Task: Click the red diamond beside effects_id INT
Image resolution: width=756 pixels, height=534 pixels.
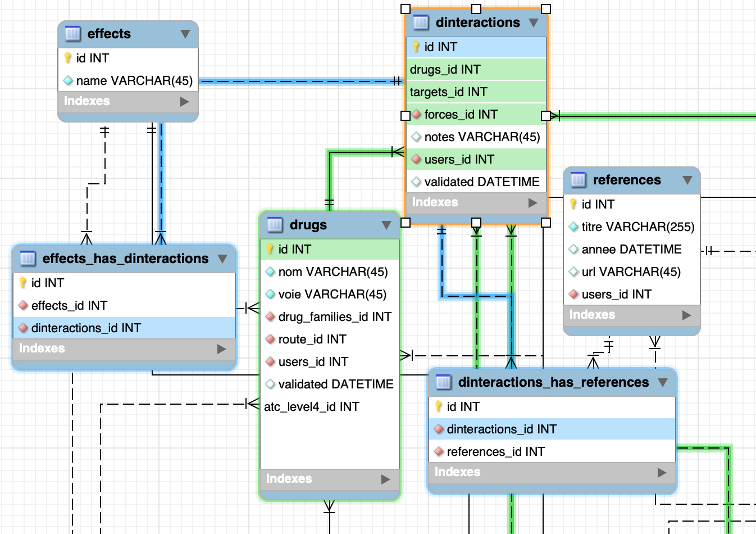Action: pos(23,305)
